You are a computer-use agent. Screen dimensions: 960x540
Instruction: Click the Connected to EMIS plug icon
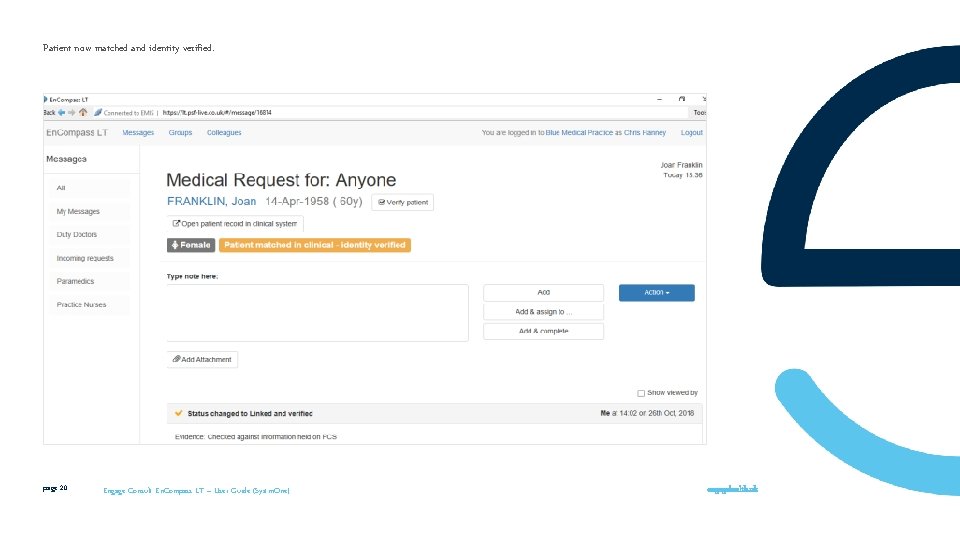(x=98, y=113)
